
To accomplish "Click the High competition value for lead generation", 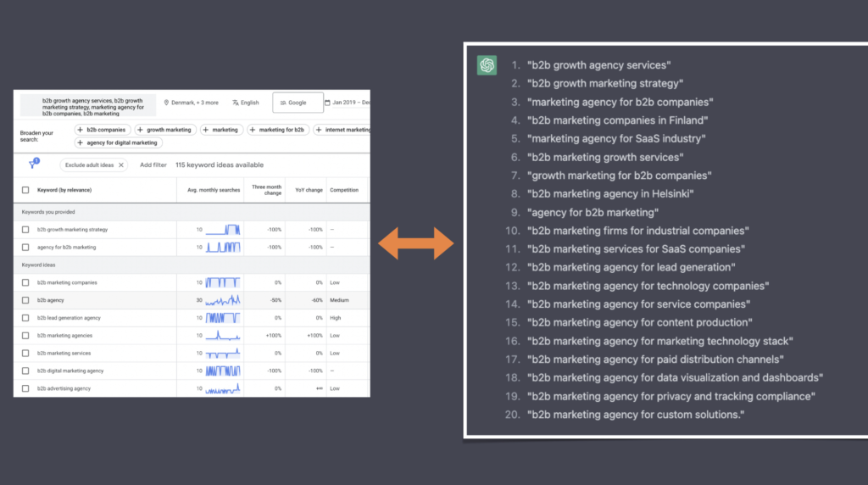I will [336, 318].
